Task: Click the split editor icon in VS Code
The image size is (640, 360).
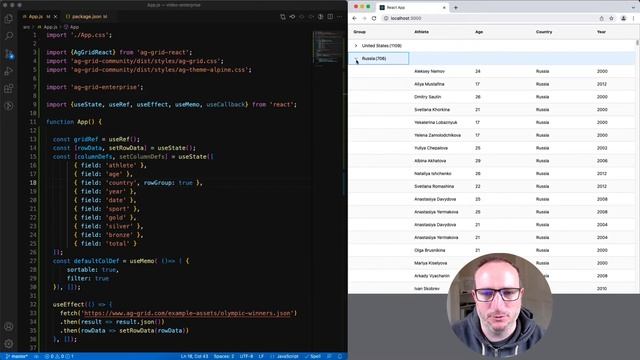Action: click(x=330, y=17)
